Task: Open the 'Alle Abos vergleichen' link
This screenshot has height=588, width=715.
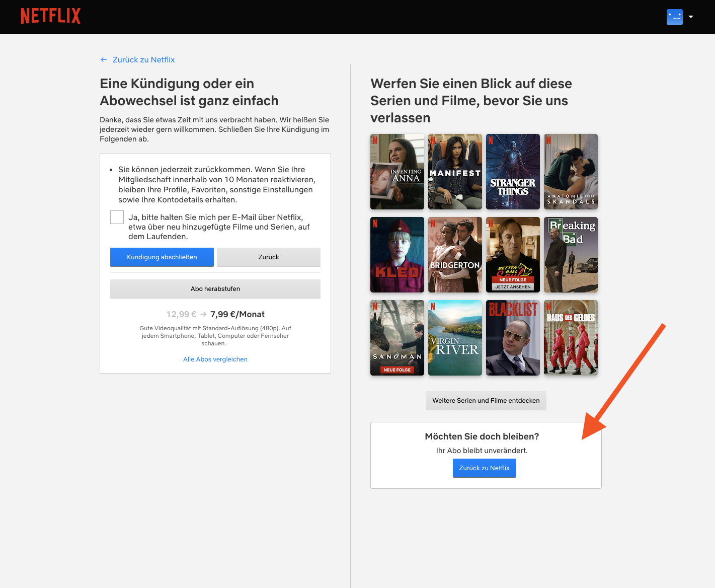Action: [x=215, y=359]
